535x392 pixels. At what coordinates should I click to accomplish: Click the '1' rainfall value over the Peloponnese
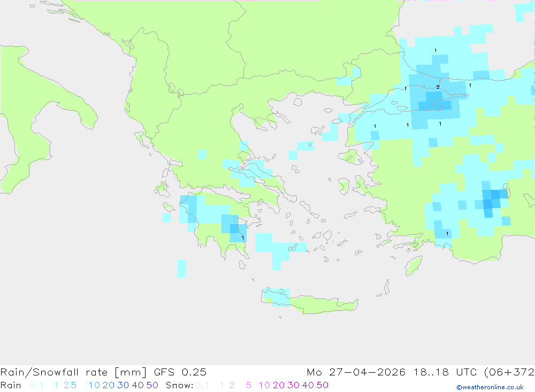[x=242, y=238]
